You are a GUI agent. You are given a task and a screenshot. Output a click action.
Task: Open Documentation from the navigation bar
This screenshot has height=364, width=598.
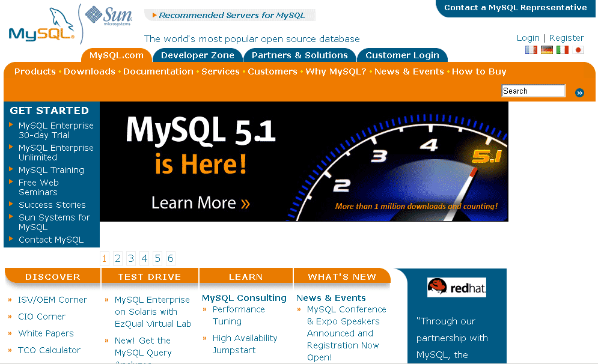click(x=158, y=71)
